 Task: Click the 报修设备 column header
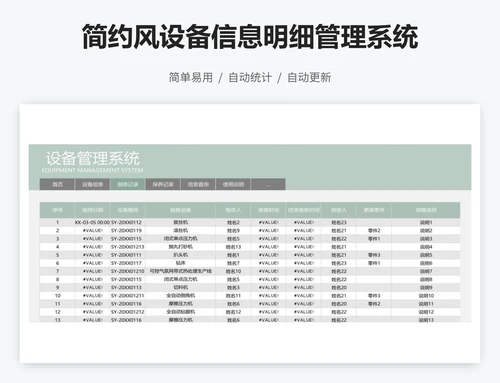pyautogui.click(x=180, y=210)
